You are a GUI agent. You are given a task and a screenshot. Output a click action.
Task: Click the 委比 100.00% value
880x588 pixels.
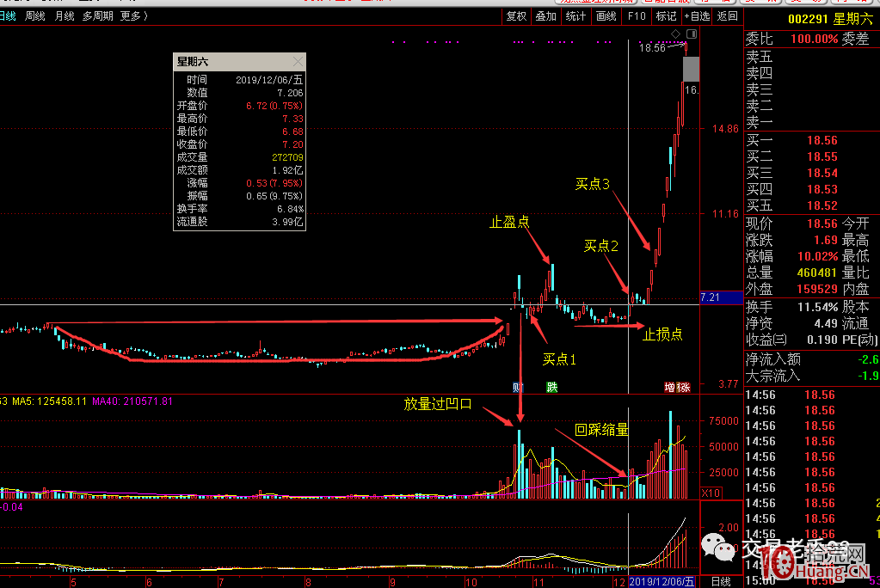pyautogui.click(x=814, y=39)
